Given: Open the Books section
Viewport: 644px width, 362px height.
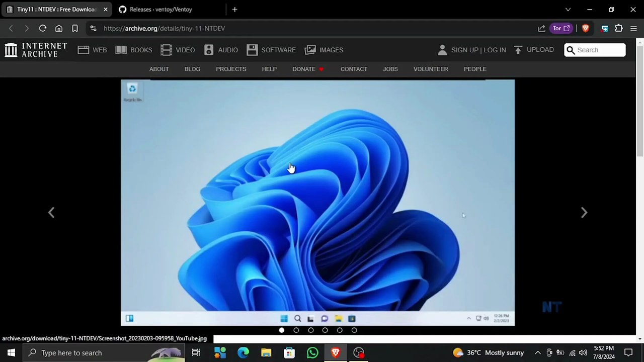Looking at the screenshot, I should 134,50.
